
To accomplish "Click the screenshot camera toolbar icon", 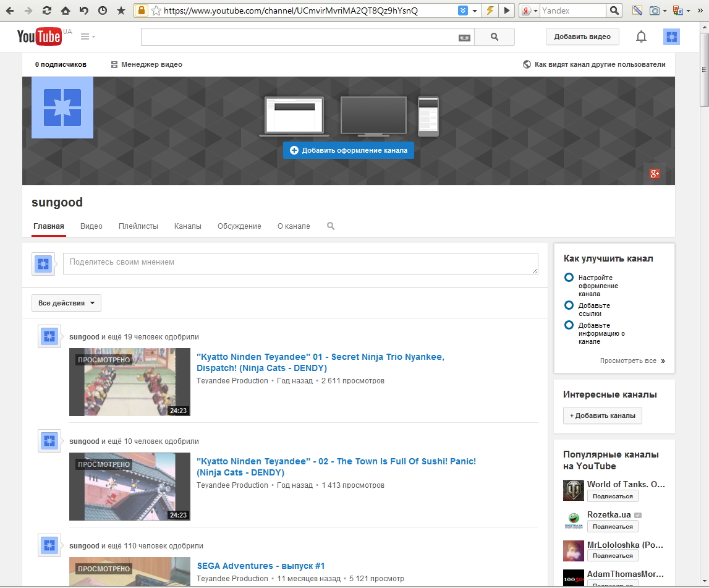I will pos(654,11).
